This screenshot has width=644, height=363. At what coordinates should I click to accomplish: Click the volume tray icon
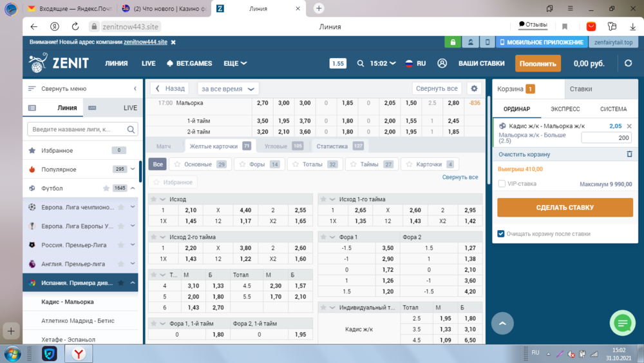[571, 353]
